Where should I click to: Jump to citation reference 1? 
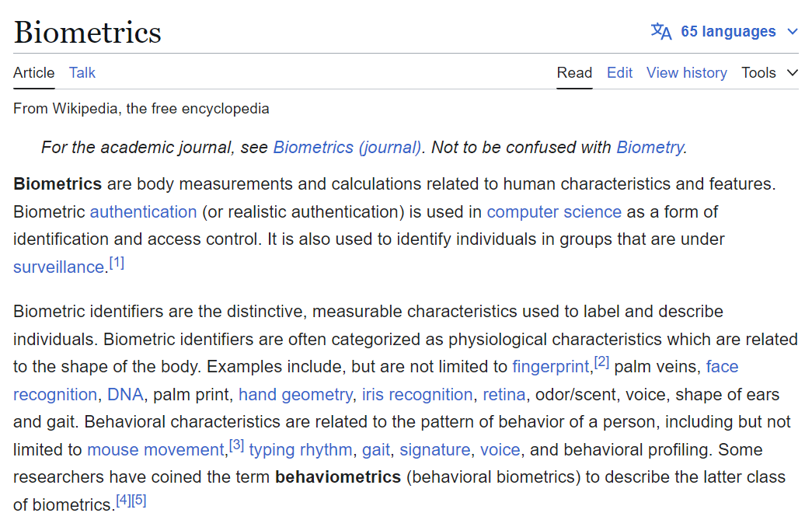pyautogui.click(x=117, y=263)
